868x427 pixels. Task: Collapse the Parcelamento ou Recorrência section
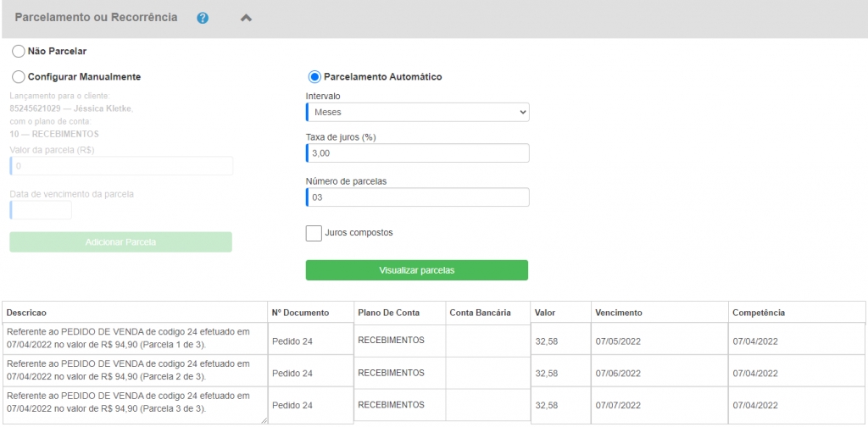[246, 18]
